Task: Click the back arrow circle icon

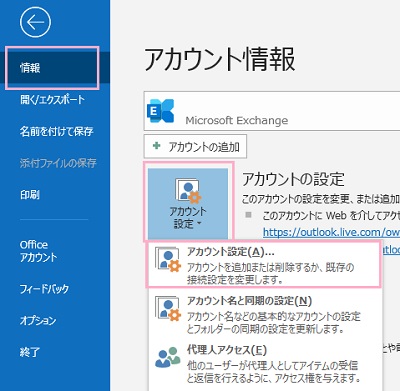Action: coord(35,22)
